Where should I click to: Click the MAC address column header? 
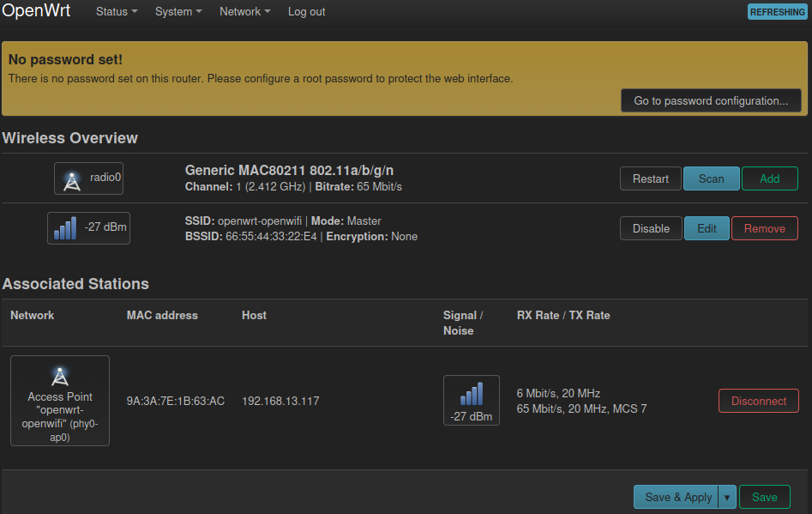pos(162,315)
